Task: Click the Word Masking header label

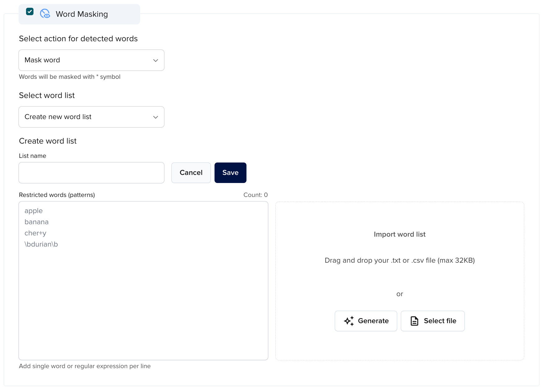Action: click(x=82, y=14)
